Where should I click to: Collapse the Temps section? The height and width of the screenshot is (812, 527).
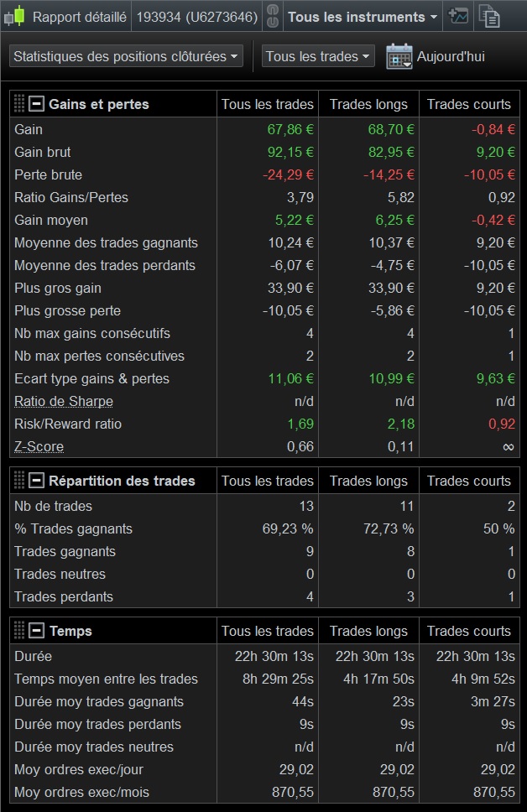tap(36, 631)
